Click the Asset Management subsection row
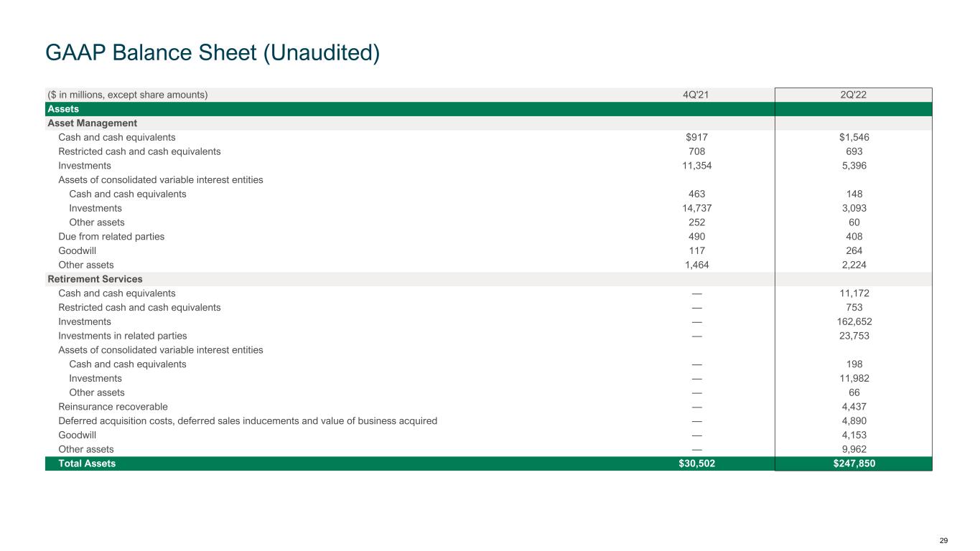The width and height of the screenshot is (980, 551). tap(92, 123)
